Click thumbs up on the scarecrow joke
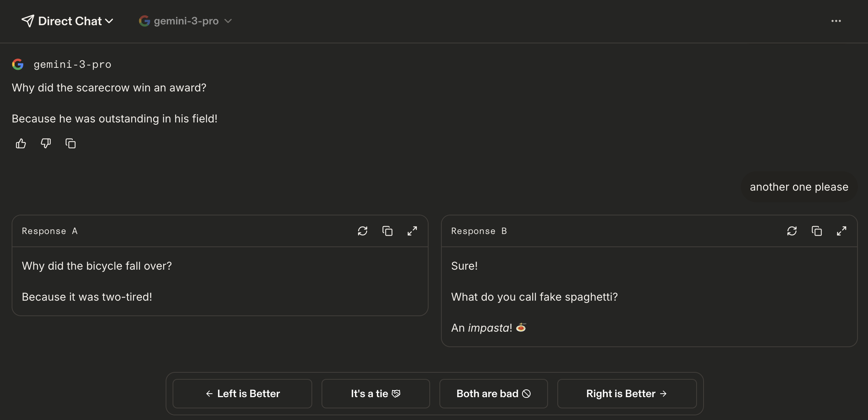Viewport: 868px width, 420px height. tap(21, 144)
